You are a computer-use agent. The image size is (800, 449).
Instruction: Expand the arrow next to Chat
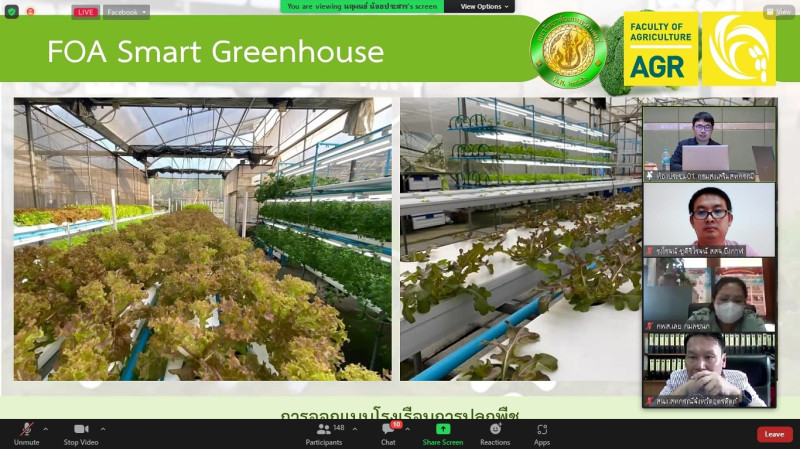408,429
